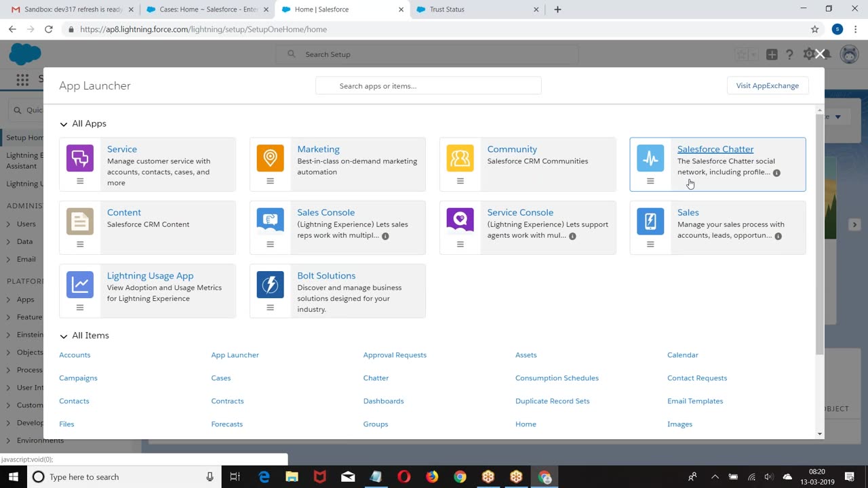Viewport: 868px width, 488px height.
Task: Click the scroll down arrow in launcher
Action: point(820,434)
